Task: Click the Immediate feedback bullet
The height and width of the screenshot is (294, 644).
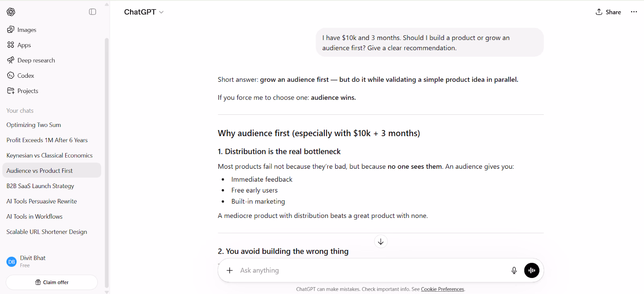Action: [262, 179]
